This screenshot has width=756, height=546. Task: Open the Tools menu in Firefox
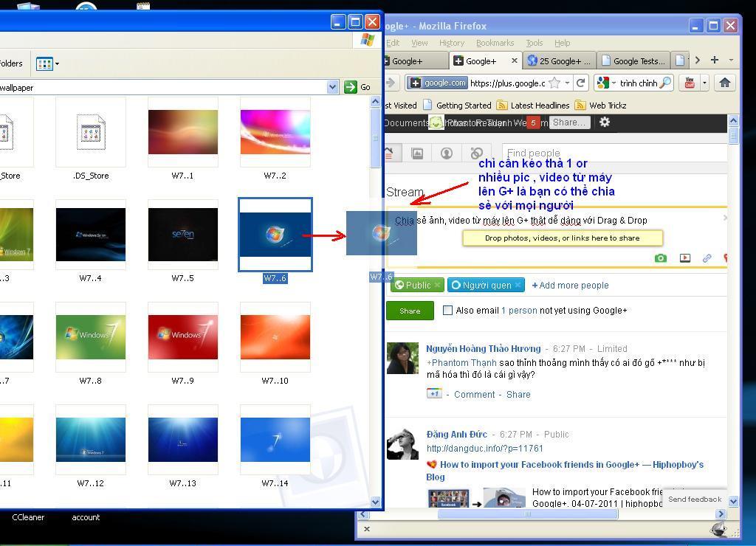tap(535, 43)
